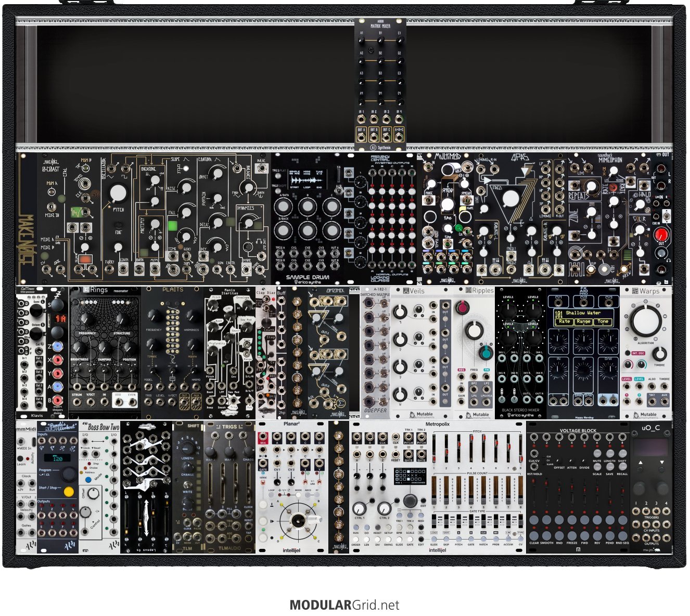
Task: Click the Rings logo icon beside its title
Action: [x=86, y=290]
